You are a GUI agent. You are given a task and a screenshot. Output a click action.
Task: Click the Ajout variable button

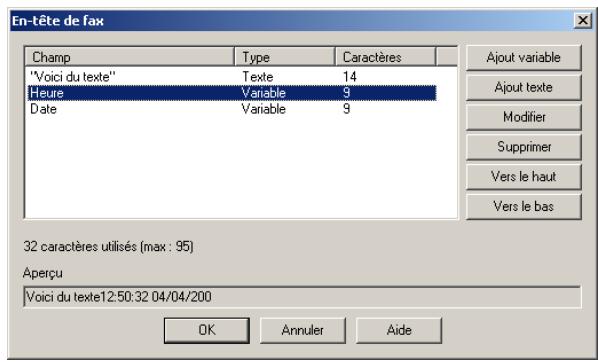524,58
